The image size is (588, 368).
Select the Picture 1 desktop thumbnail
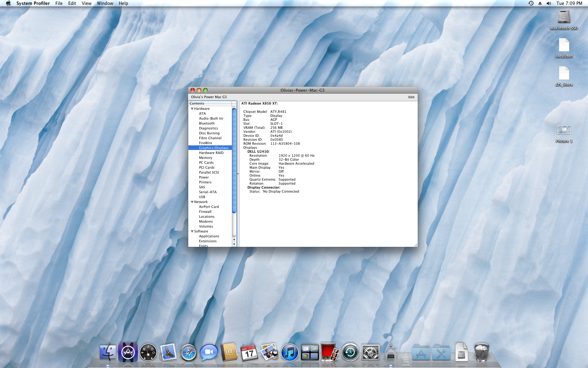click(564, 130)
